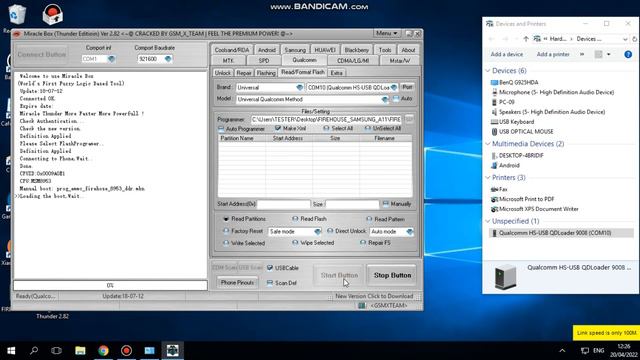Select the Read Flash radio button

pos(295,219)
